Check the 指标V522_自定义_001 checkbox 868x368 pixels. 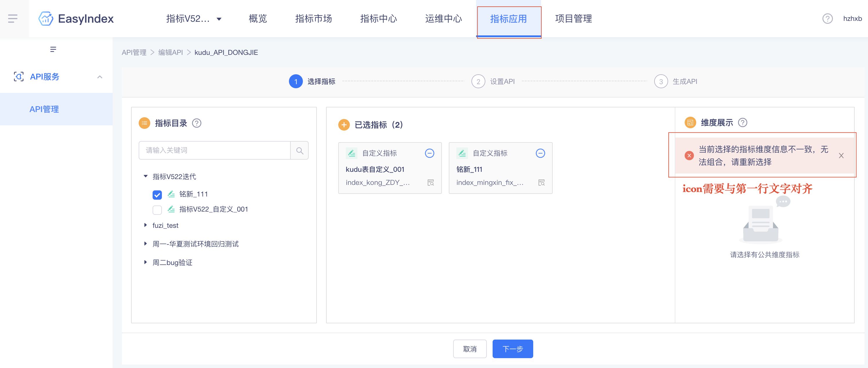pyautogui.click(x=157, y=210)
